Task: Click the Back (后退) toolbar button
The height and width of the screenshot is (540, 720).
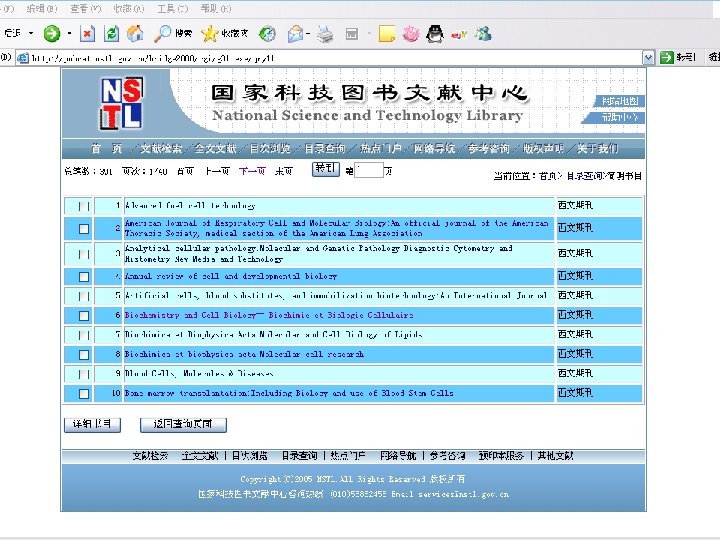Action: click(12, 33)
